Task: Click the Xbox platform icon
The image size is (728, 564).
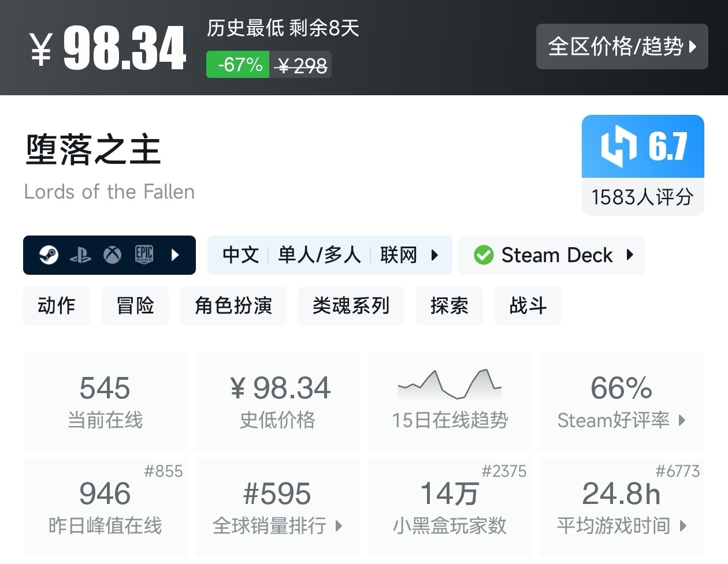Action: 112,255
